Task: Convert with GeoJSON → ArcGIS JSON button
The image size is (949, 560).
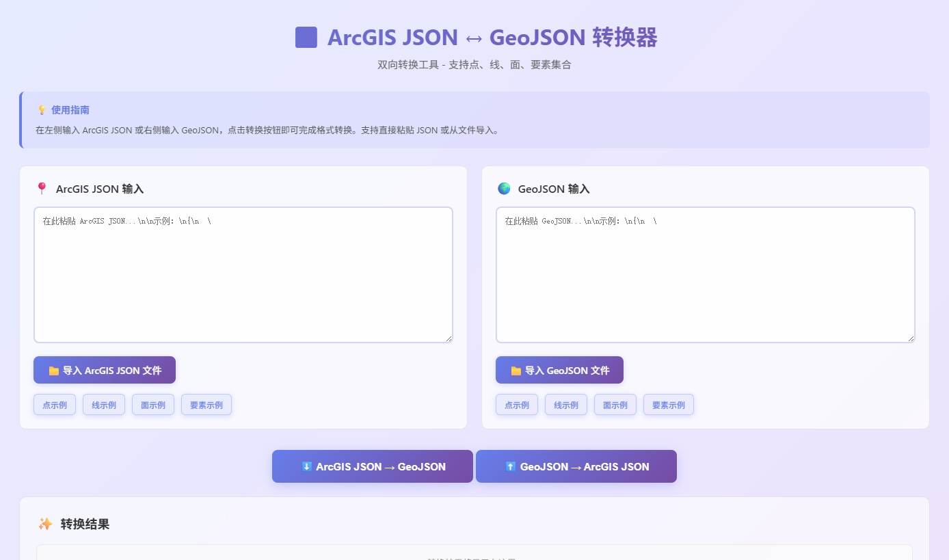Action: tap(576, 466)
